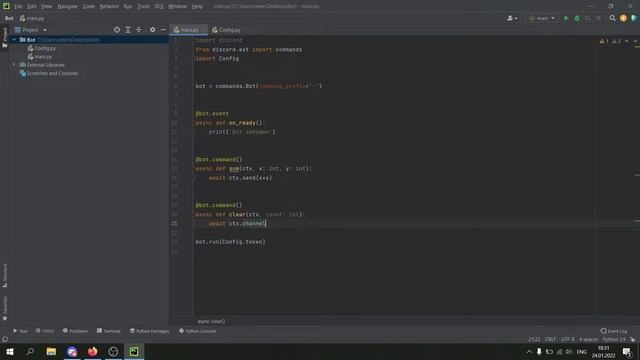Open Windows taskbar search

click(30, 351)
